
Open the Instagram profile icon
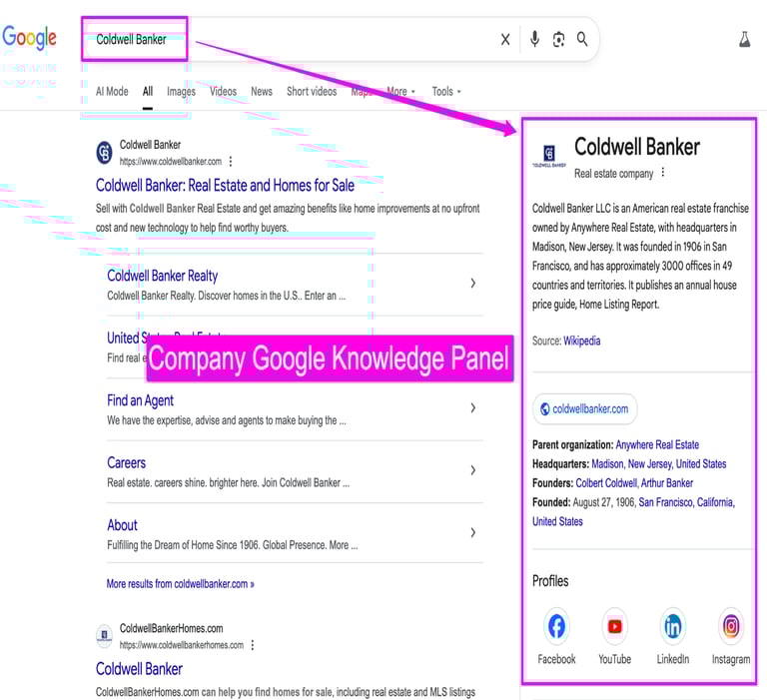731,627
